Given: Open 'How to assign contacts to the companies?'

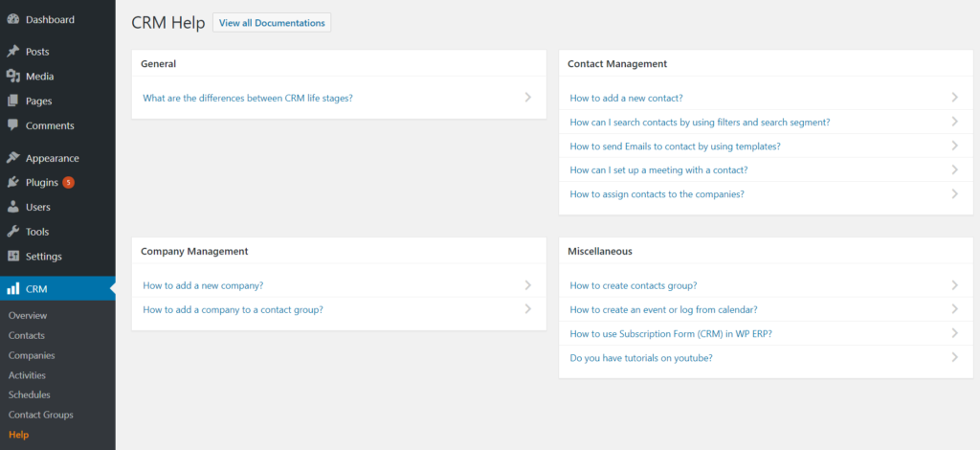Looking at the screenshot, I should tap(657, 193).
